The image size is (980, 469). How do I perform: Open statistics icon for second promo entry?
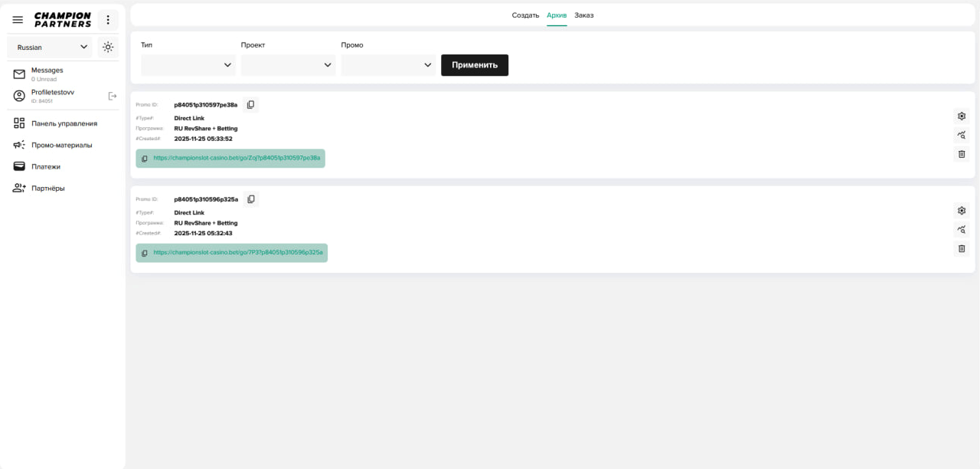(962, 229)
